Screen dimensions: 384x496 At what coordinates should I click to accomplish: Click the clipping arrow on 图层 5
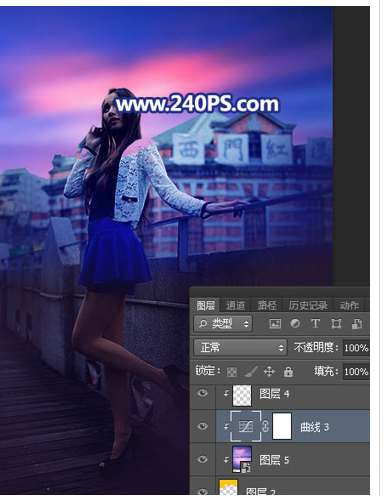click(226, 460)
